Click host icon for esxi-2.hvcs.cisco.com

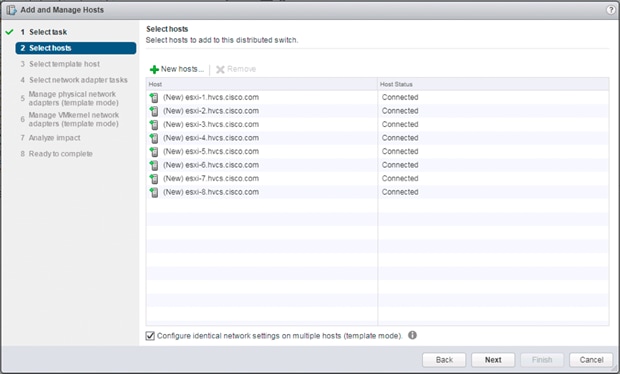(x=154, y=111)
